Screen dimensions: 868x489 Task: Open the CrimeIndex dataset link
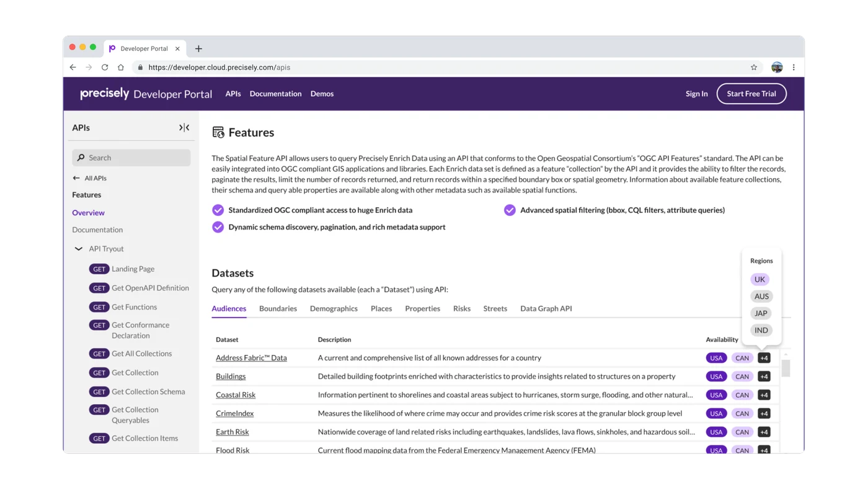pyautogui.click(x=234, y=413)
